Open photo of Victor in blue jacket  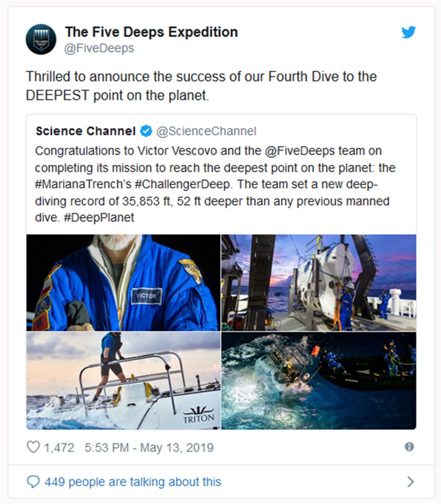[123, 283]
